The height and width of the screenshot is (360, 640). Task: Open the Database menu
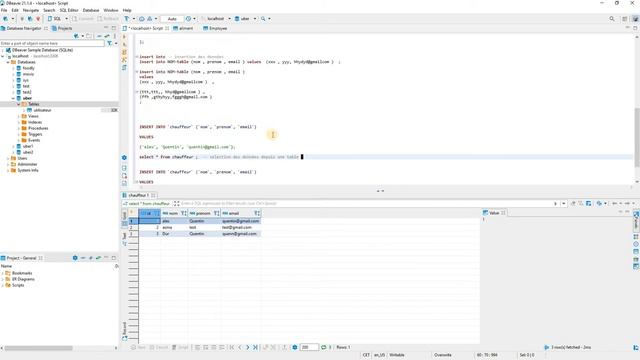pos(91,10)
